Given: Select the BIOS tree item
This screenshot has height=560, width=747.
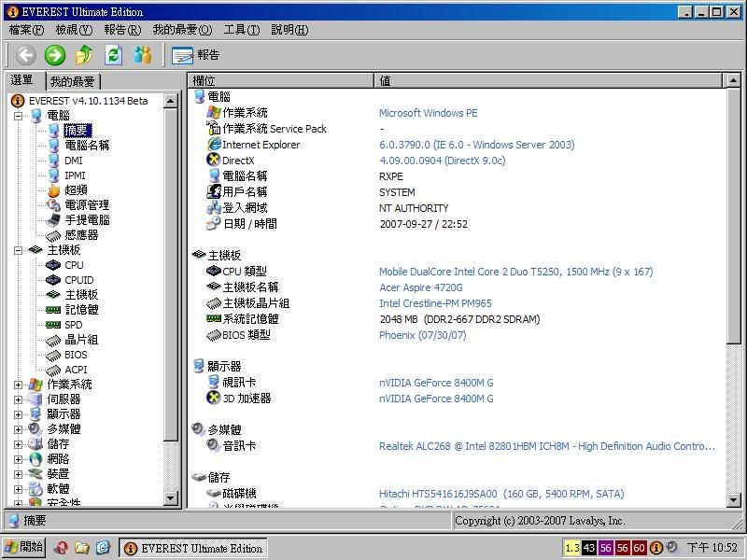Looking at the screenshot, I should (x=76, y=355).
